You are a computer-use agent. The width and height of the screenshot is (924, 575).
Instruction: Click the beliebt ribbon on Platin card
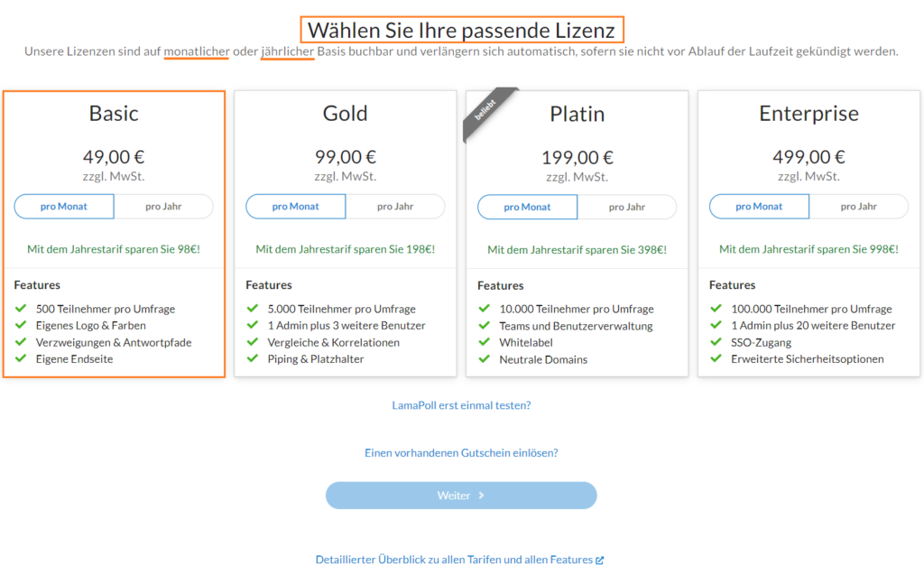pos(486,111)
